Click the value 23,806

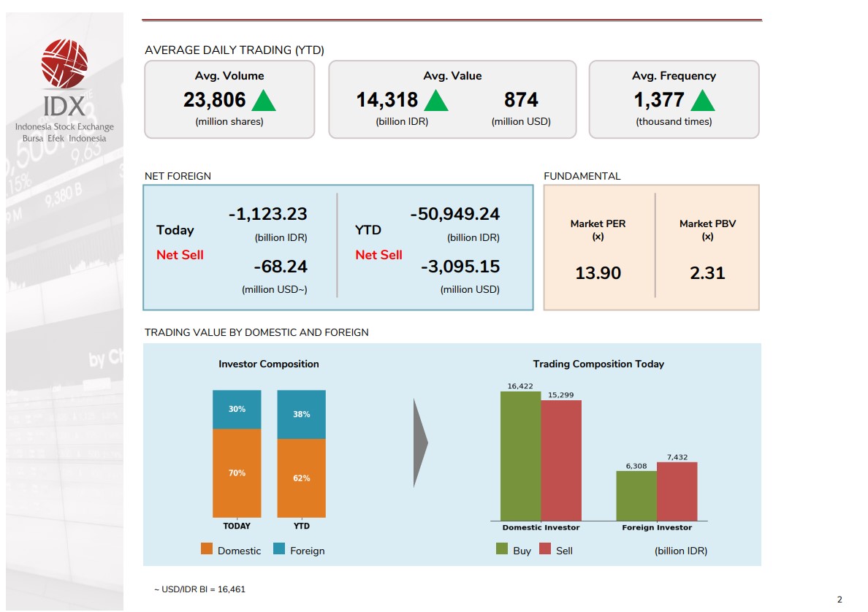pos(214,100)
